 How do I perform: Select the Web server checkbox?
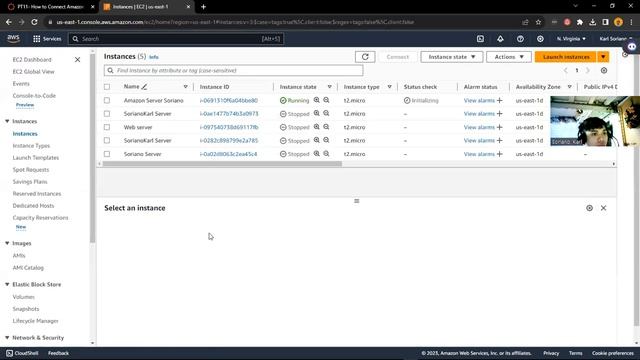tap(107, 127)
